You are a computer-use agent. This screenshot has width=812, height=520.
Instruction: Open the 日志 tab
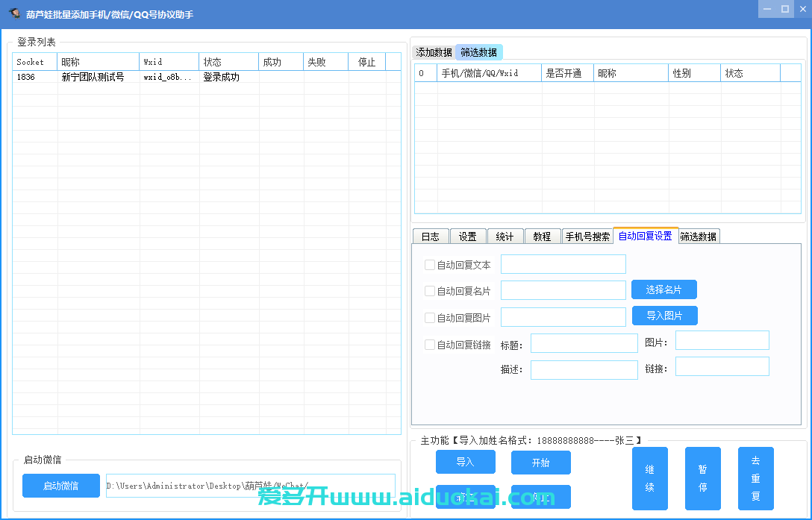[x=431, y=236]
